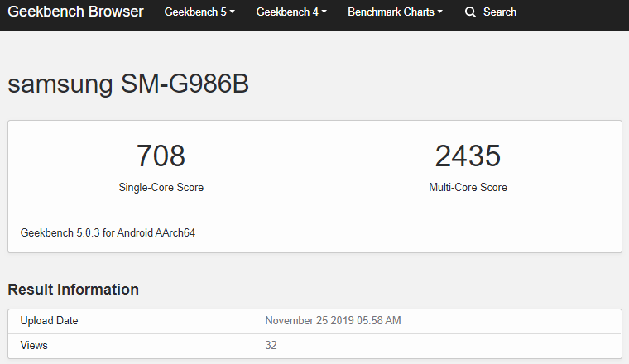Viewport: 629px width, 364px height.
Task: Click the Search magnifier icon
Action: (x=470, y=12)
